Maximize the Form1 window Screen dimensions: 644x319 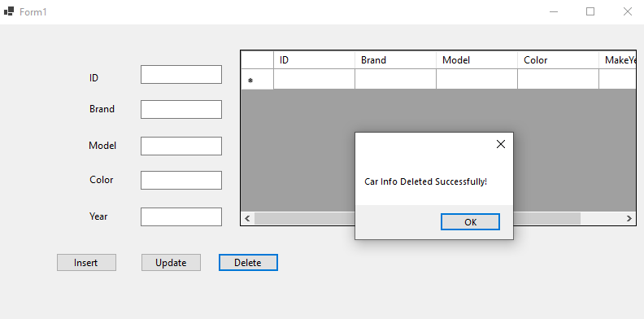coord(590,11)
